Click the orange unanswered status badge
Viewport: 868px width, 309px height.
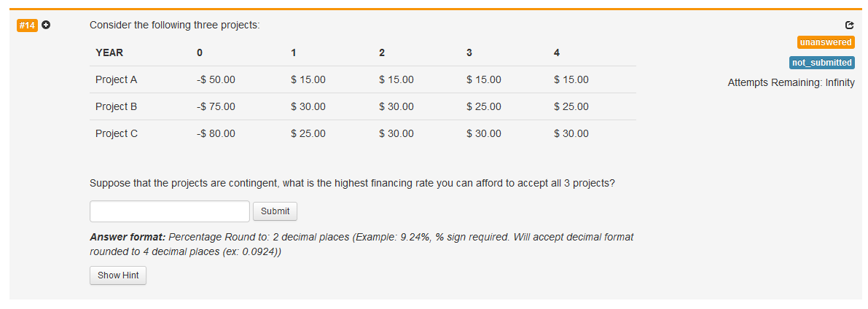coord(826,42)
